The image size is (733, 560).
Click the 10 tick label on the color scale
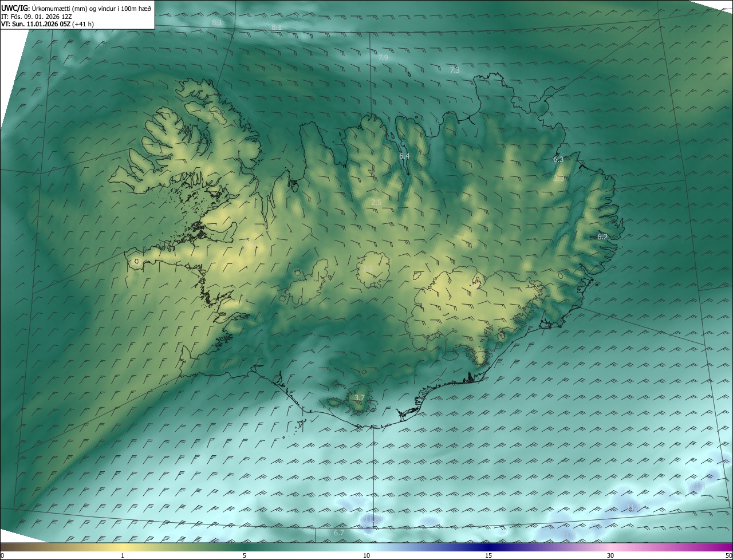(366, 555)
